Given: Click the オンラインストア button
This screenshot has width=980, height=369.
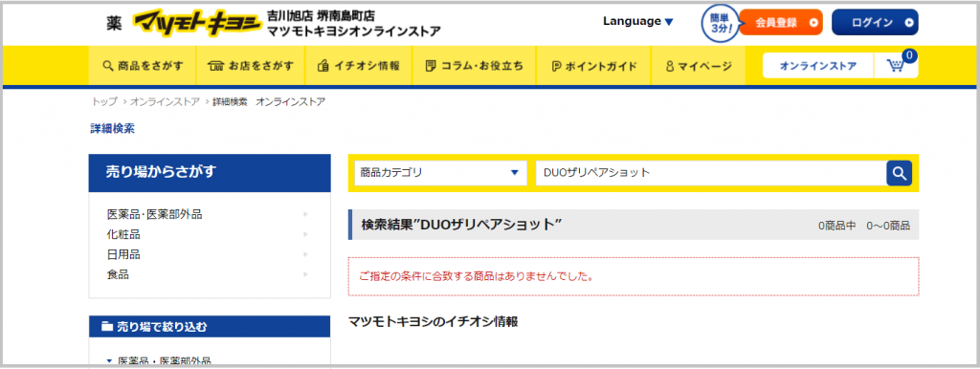Looking at the screenshot, I should pyautogui.click(x=818, y=66).
